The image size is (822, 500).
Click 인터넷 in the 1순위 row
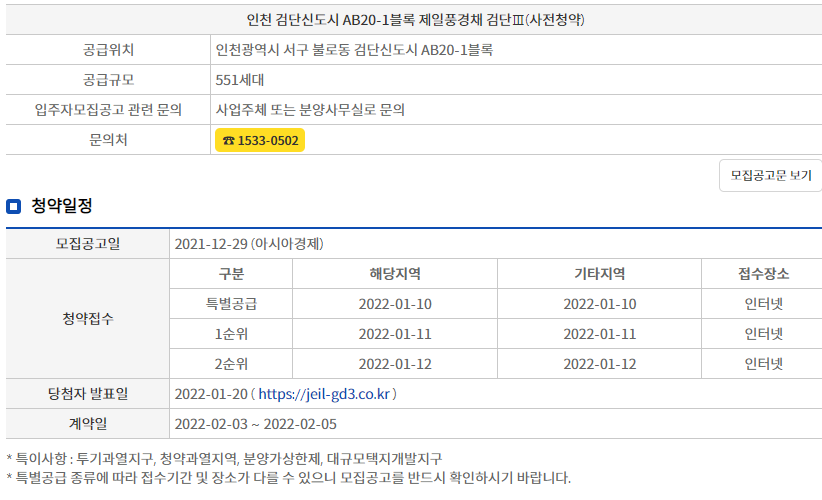(x=763, y=334)
